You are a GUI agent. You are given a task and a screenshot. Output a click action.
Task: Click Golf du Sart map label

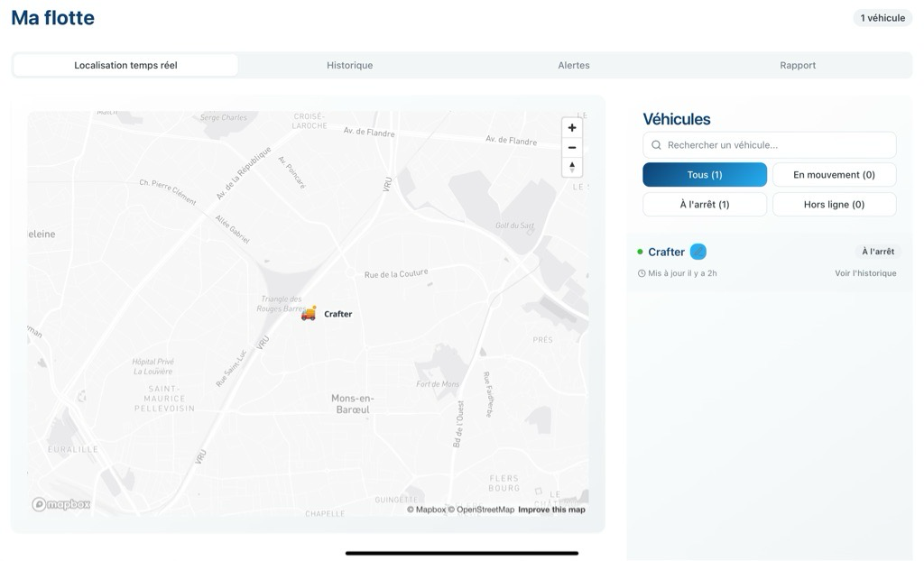(x=514, y=225)
